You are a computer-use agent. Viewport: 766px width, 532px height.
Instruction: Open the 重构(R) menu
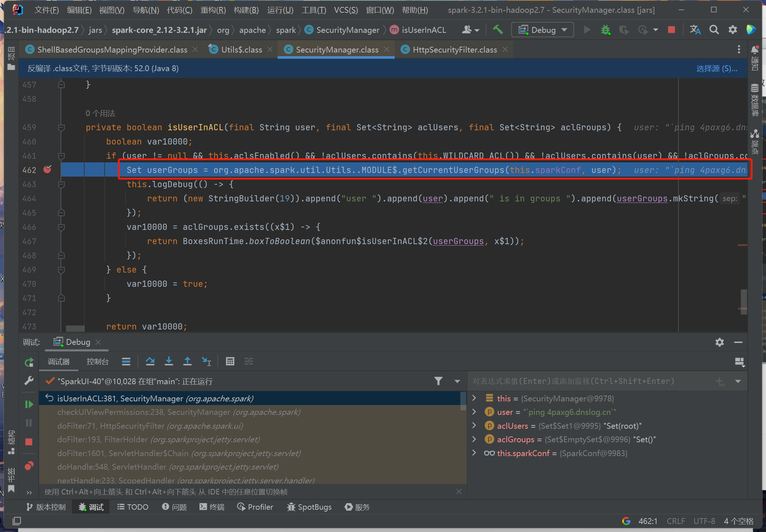pos(213,10)
